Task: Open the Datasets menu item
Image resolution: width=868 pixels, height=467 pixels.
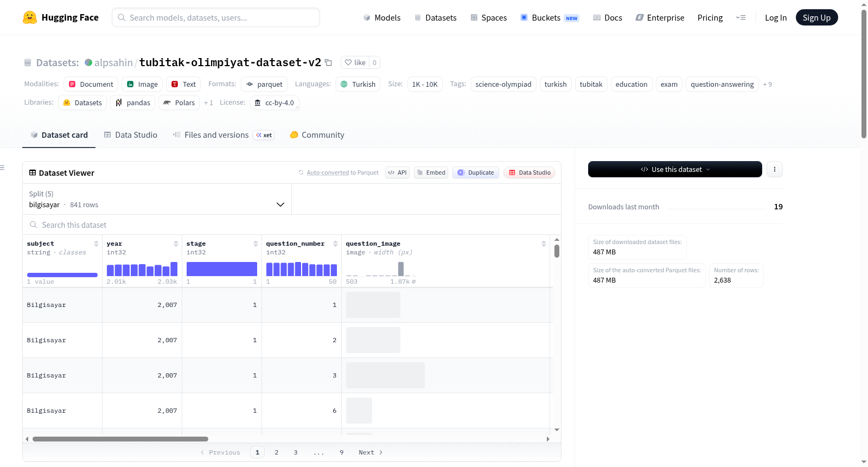Action: (x=435, y=17)
